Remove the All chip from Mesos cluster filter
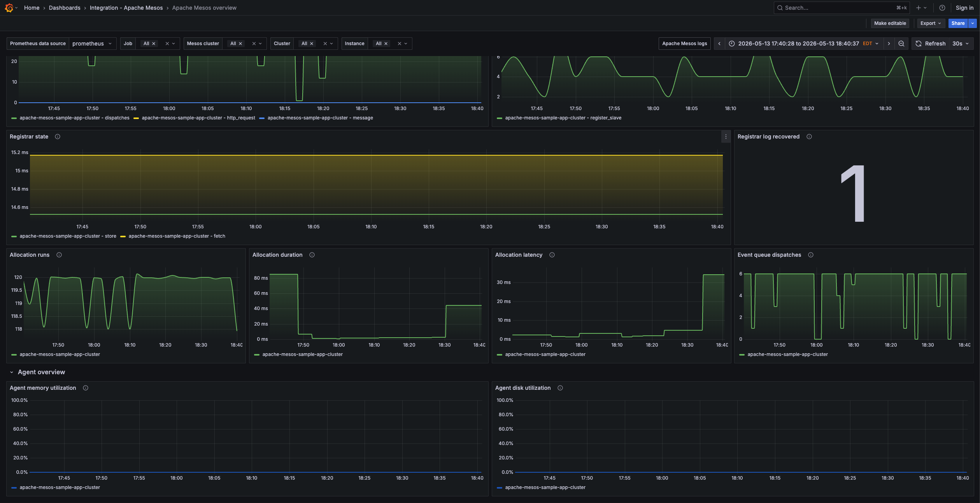 [240, 44]
